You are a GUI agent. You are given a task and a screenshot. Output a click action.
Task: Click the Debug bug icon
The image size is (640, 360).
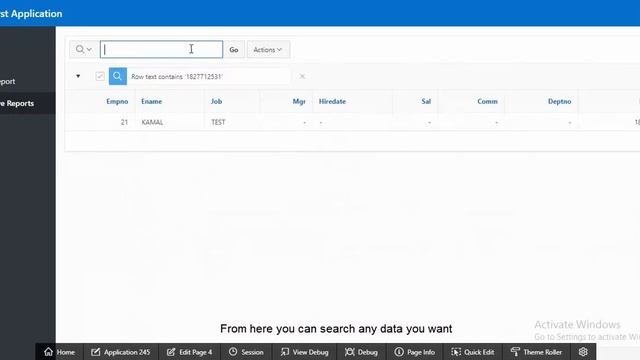click(350, 352)
